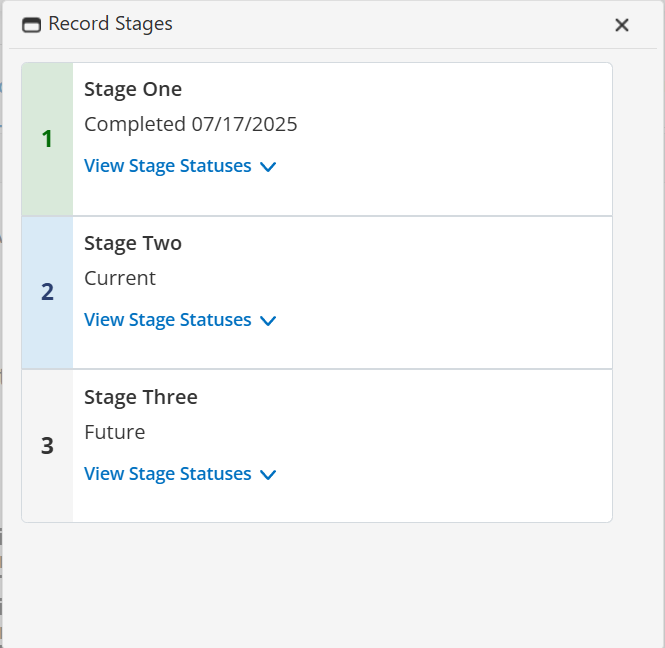Click the Future status text
The width and height of the screenshot is (665, 648).
(x=115, y=432)
